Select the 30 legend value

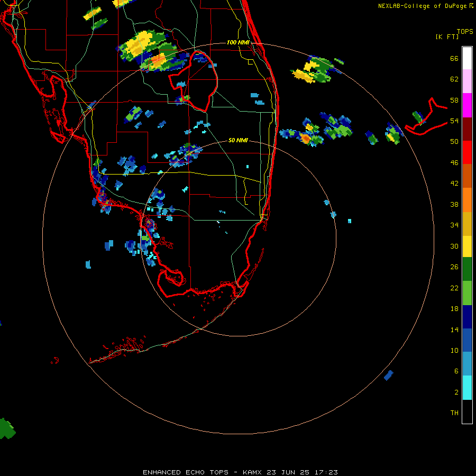tap(454, 246)
